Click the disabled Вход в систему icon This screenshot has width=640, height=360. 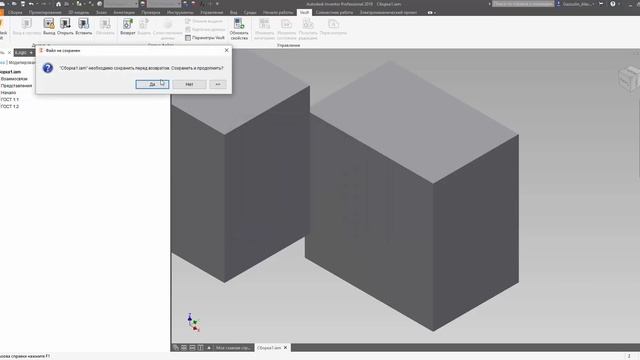tap(26, 27)
